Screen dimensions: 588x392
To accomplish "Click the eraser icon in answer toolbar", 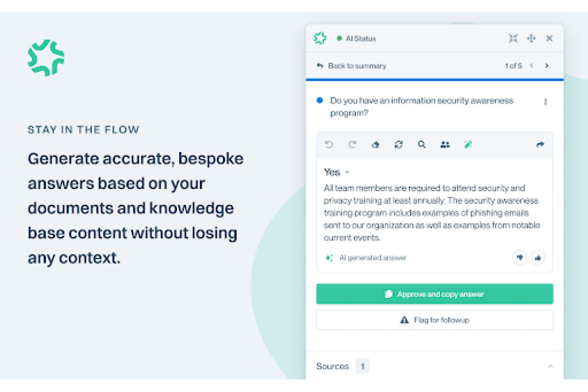I will (376, 145).
